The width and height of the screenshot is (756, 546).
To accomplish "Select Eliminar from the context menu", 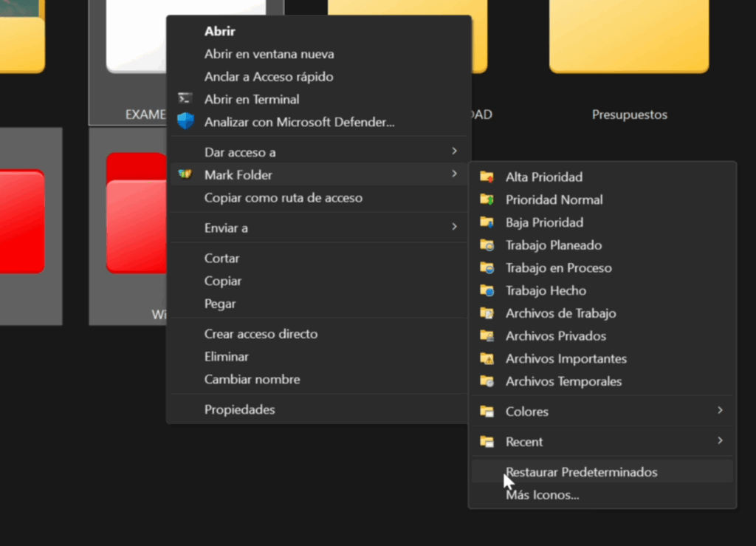I will pos(319,356).
